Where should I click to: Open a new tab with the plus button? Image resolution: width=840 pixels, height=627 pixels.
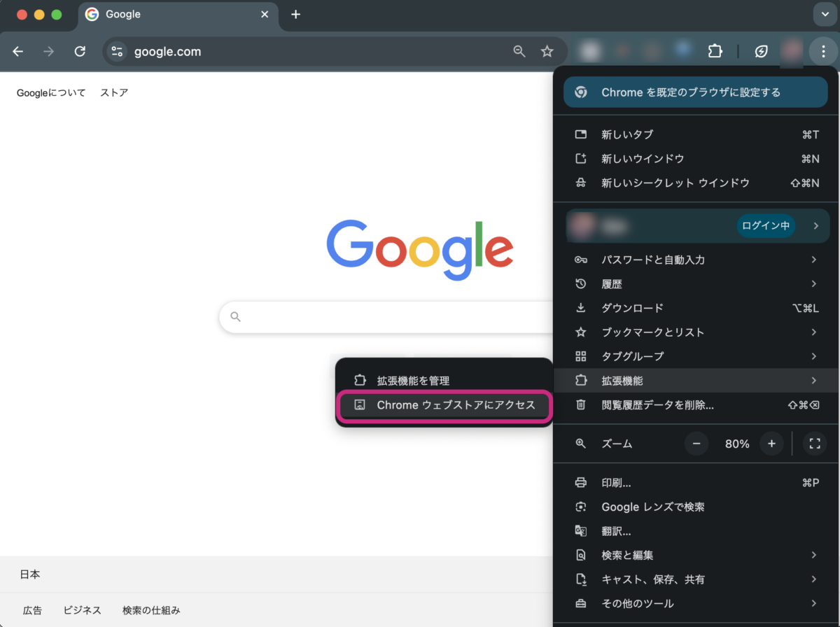coord(296,15)
